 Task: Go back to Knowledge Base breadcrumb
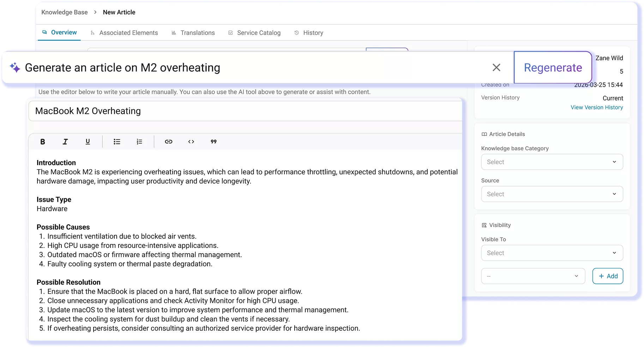coord(65,12)
